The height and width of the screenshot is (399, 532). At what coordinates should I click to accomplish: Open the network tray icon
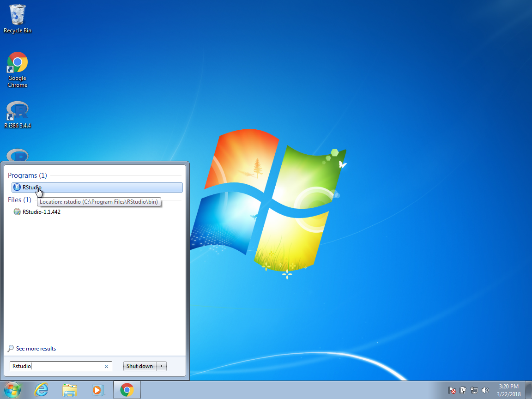pyautogui.click(x=474, y=391)
